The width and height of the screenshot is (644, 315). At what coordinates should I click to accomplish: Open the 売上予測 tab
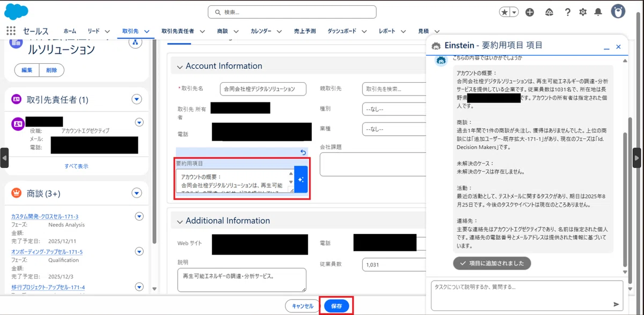click(305, 31)
